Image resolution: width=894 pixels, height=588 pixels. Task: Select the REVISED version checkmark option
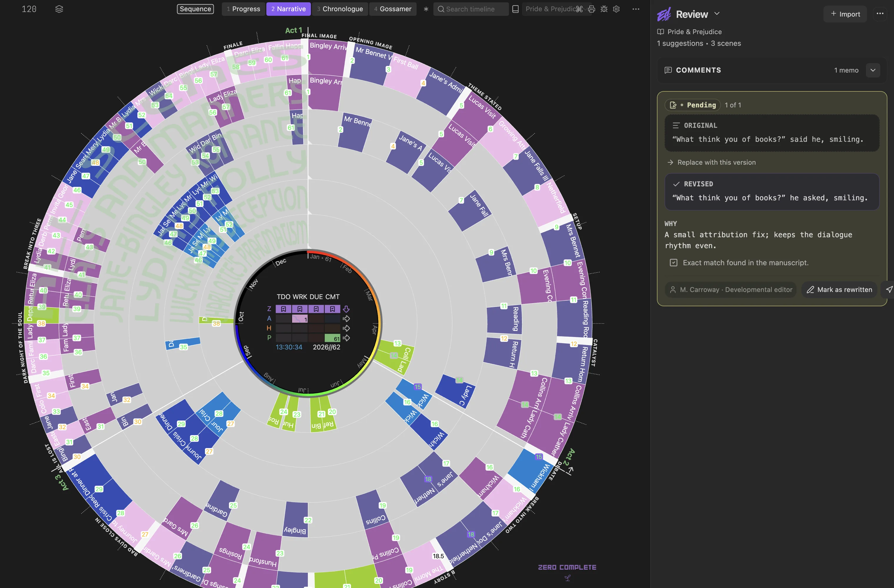point(676,184)
